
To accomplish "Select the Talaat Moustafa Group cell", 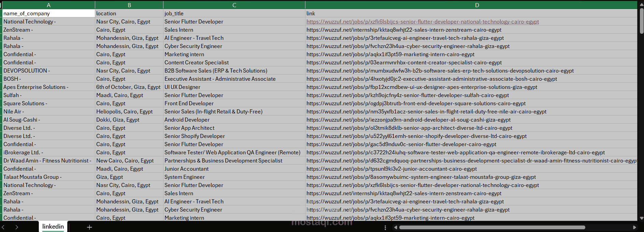I will point(49,177).
